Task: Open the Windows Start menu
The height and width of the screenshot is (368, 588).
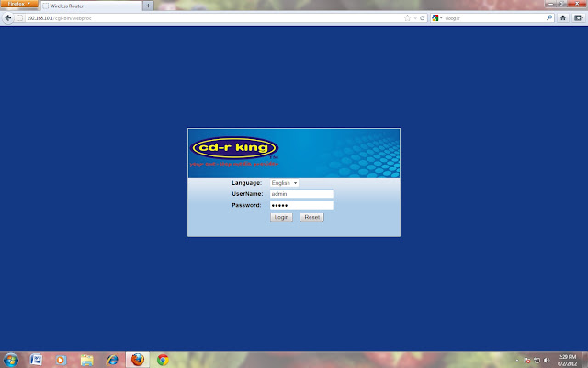Action: 10,360
